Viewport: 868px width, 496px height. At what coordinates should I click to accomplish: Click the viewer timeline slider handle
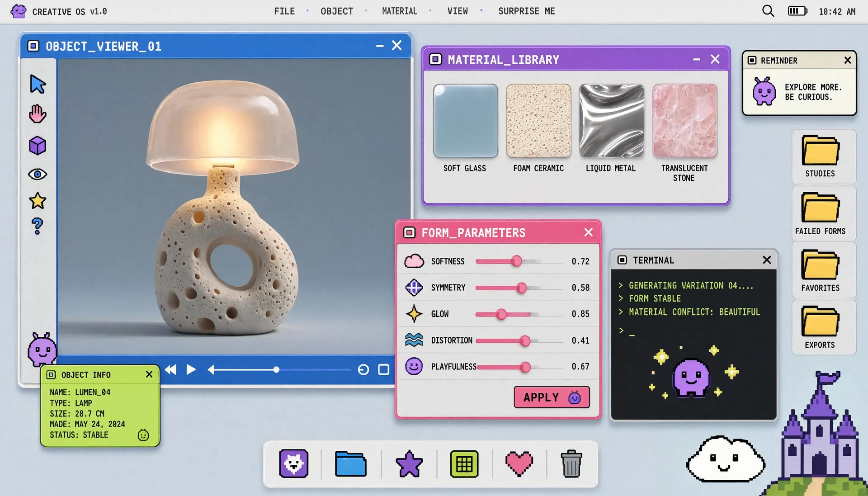(276, 370)
